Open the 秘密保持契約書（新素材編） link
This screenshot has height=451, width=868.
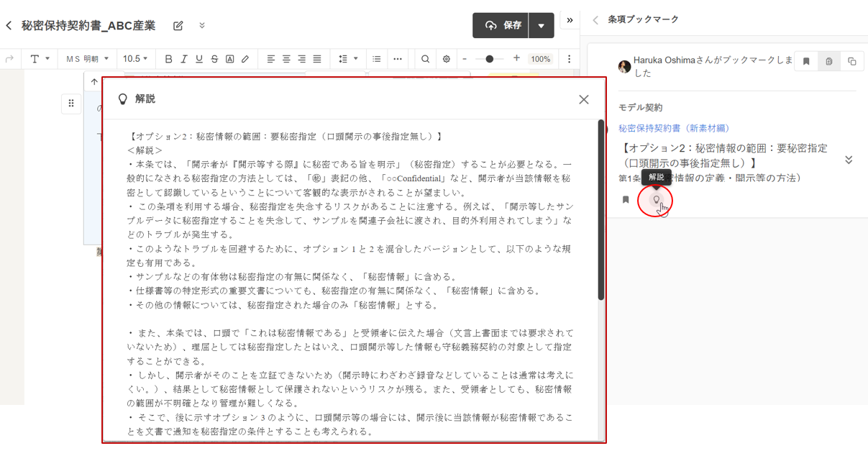pyautogui.click(x=674, y=128)
